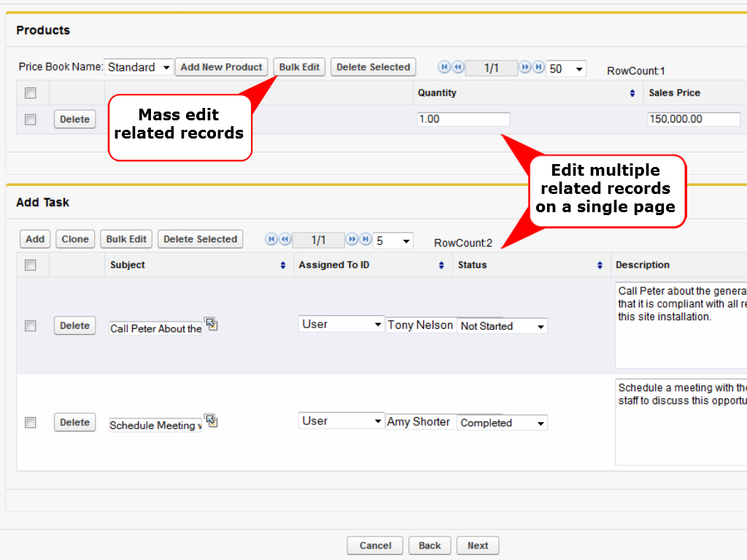Check the Call Peter task row checkbox
This screenshot has width=747, height=560.
click(x=31, y=326)
